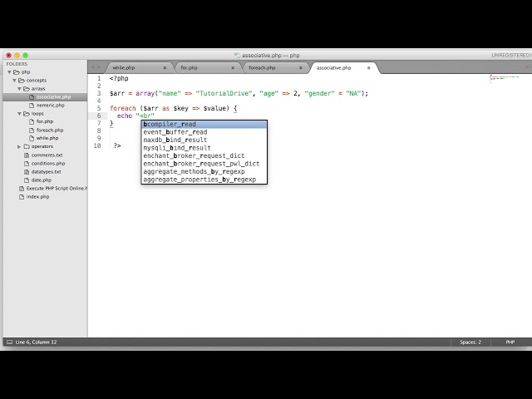Click the foreach statement line
532x399 pixels.
[174, 108]
